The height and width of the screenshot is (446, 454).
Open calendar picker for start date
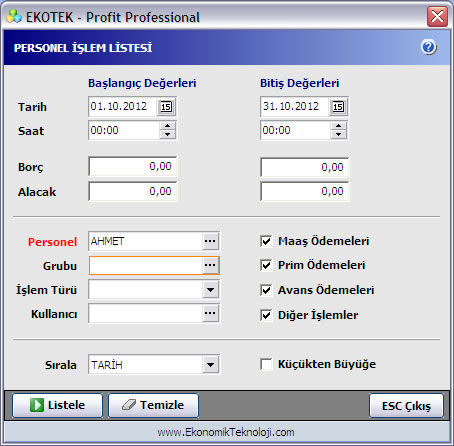tap(166, 107)
